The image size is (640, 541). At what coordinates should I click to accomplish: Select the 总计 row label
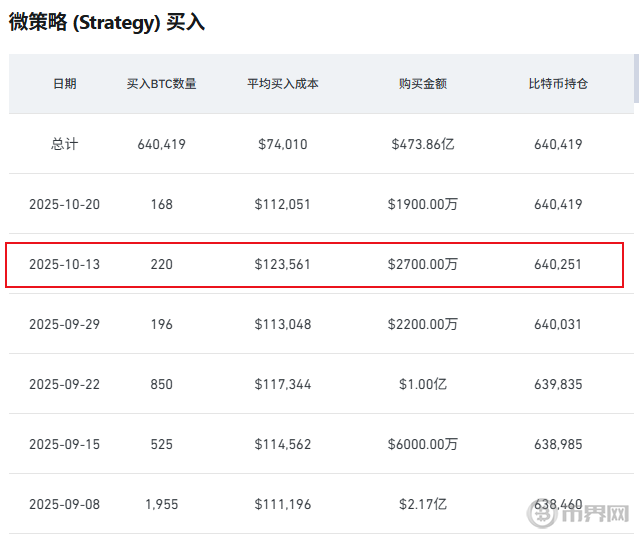(64, 144)
